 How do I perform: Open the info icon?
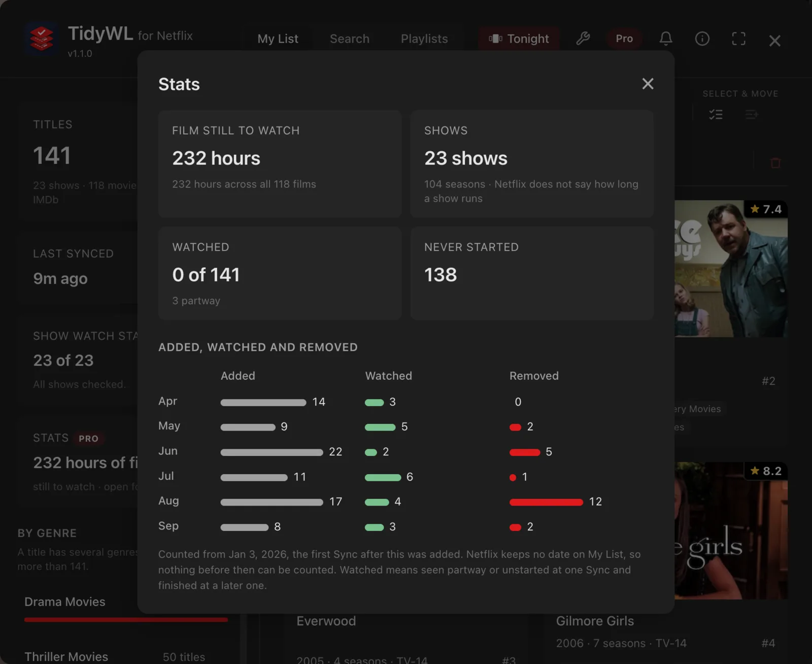coord(702,39)
